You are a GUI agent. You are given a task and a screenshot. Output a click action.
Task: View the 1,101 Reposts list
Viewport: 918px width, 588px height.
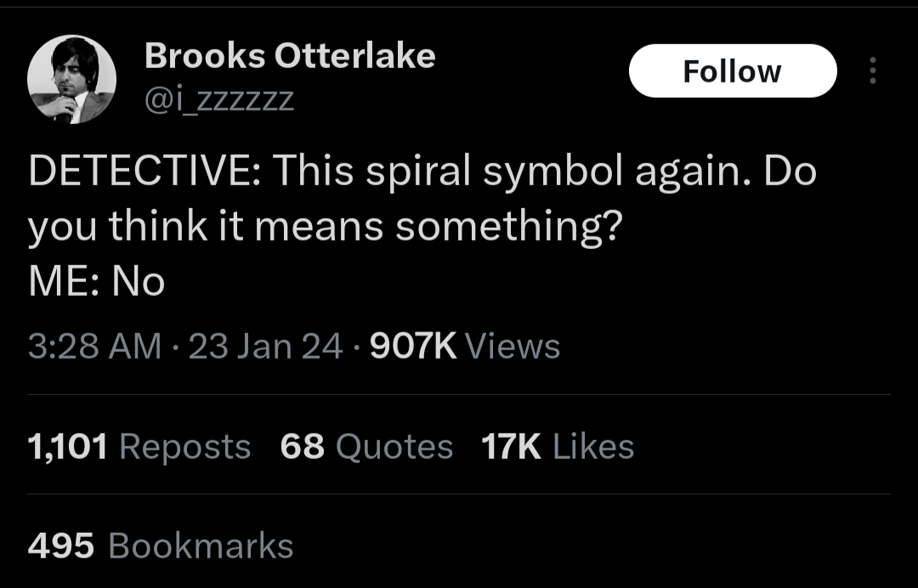[139, 447]
